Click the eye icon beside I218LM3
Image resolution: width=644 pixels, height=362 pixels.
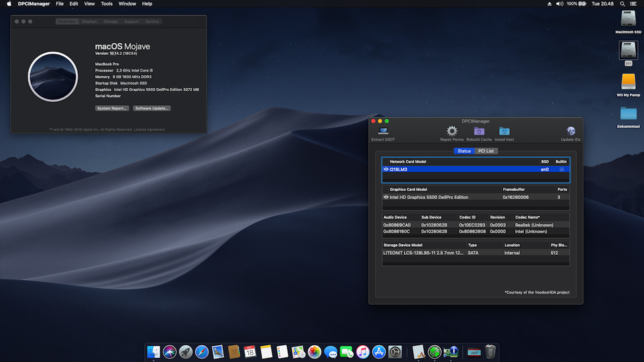(x=386, y=170)
